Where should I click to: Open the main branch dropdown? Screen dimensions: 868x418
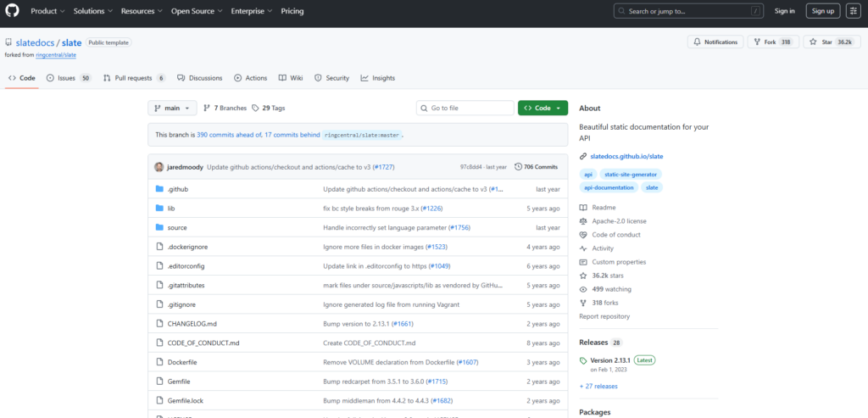pyautogui.click(x=172, y=109)
